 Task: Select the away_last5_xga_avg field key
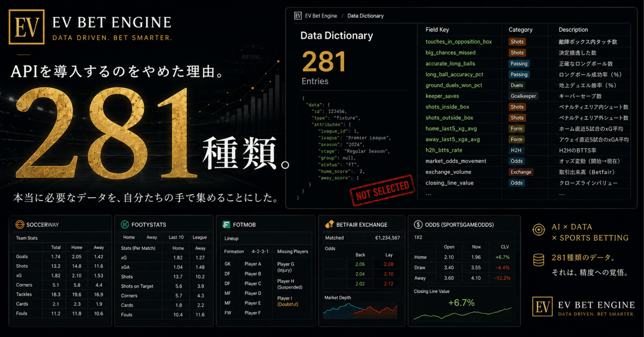pyautogui.click(x=452, y=139)
